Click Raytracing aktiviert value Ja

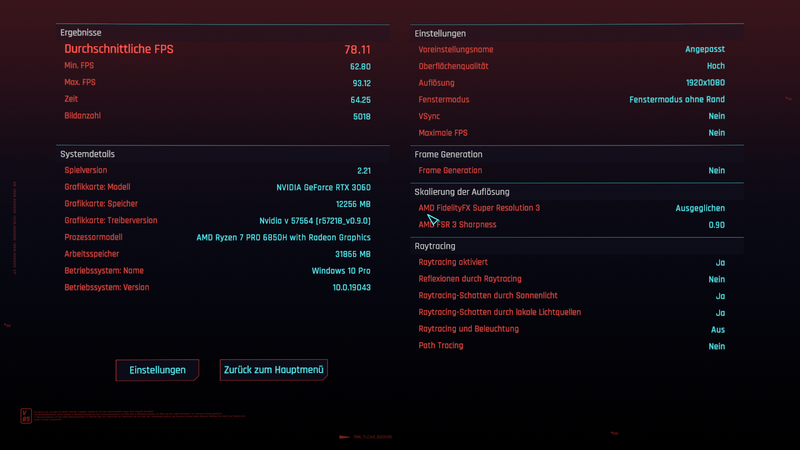pyautogui.click(x=720, y=263)
